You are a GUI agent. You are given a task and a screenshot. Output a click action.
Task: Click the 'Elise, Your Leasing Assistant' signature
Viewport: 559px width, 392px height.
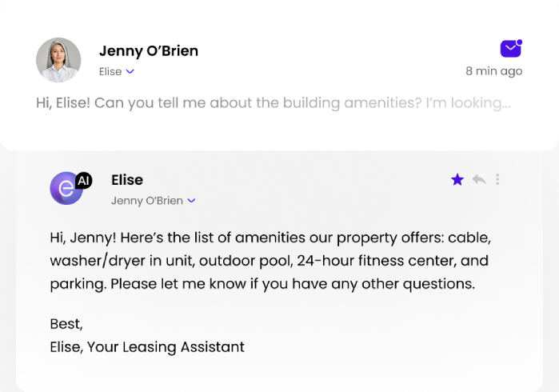pyautogui.click(x=146, y=346)
